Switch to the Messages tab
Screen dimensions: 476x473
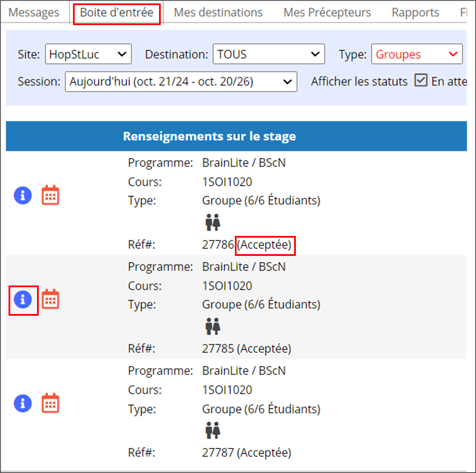coord(34,13)
